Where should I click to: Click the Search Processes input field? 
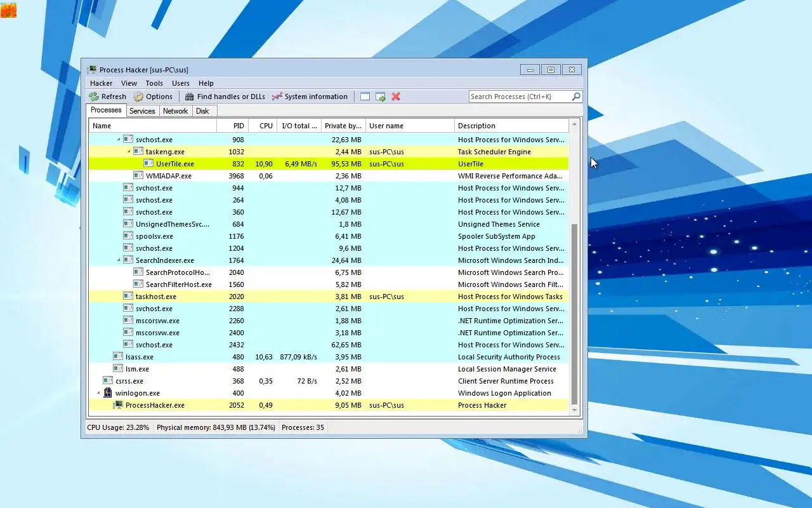pyautogui.click(x=520, y=97)
